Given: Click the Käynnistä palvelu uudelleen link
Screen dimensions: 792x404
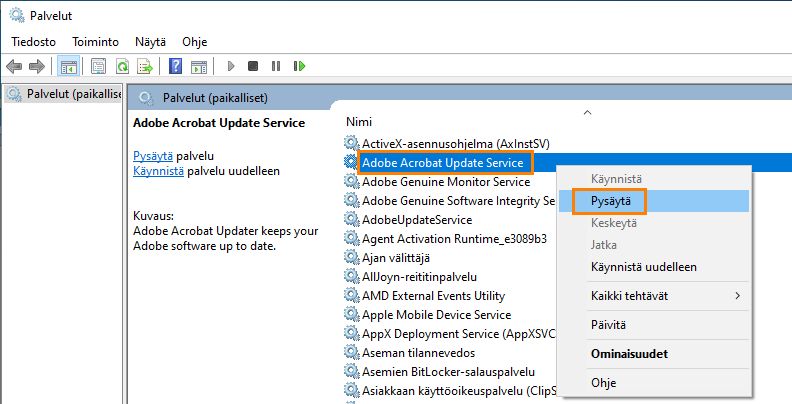Looking at the screenshot, I should [x=158, y=171].
